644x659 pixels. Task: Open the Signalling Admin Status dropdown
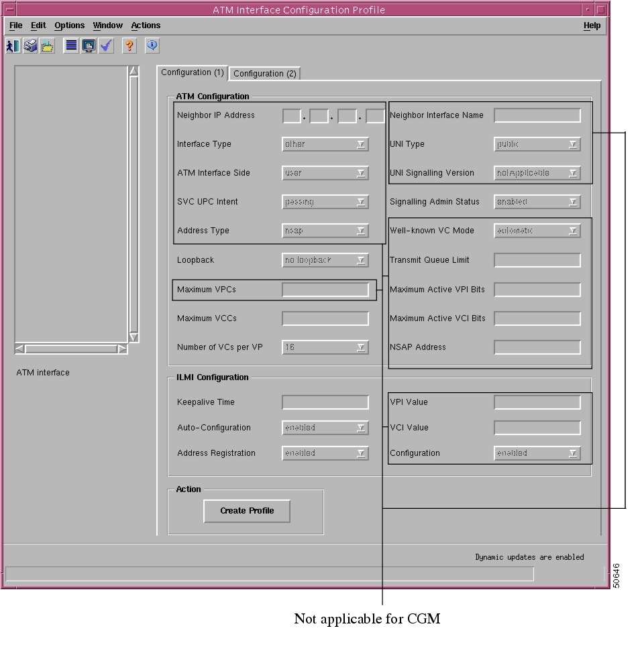tap(537, 202)
